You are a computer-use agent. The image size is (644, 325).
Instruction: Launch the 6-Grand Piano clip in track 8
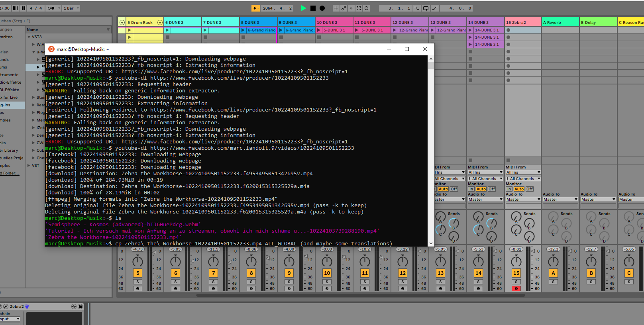pyautogui.click(x=243, y=30)
